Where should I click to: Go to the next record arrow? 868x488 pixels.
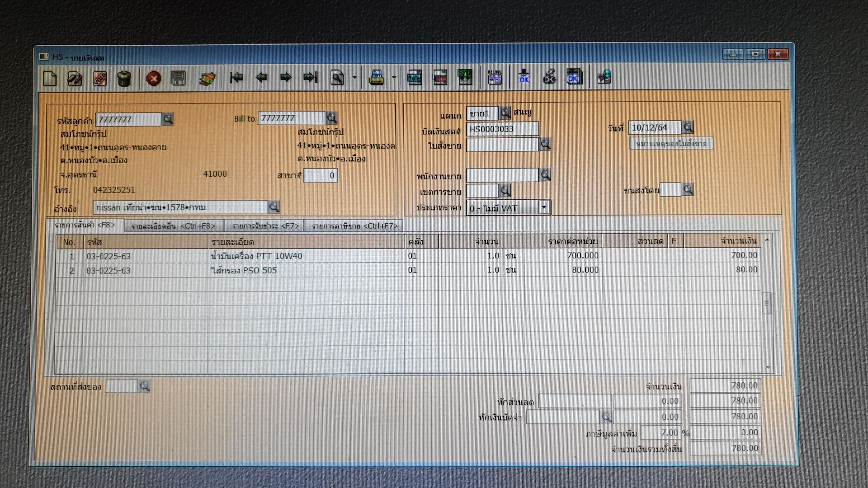coord(286,78)
